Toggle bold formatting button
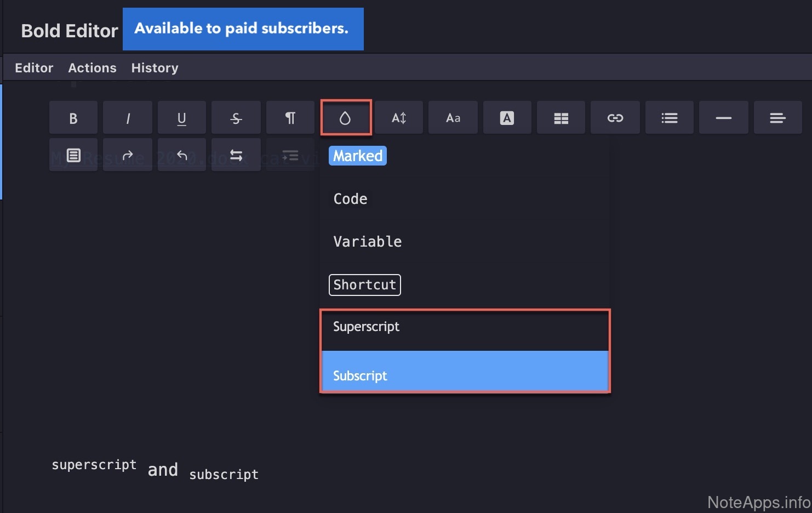 pyautogui.click(x=73, y=118)
